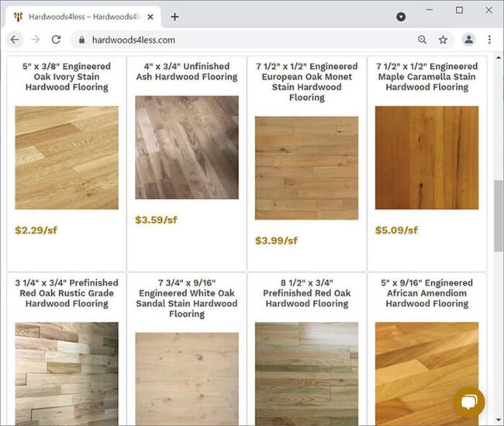Select the Hardwoods4less browser tab
This screenshot has height=426, width=504.
coord(81,17)
